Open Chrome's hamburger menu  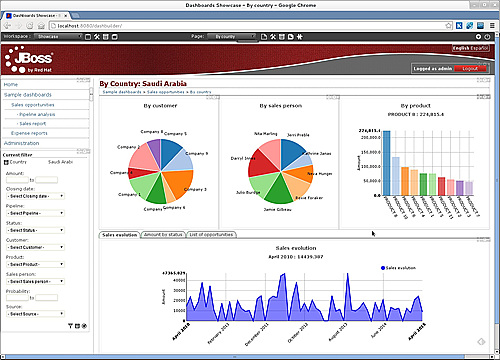[x=492, y=25]
